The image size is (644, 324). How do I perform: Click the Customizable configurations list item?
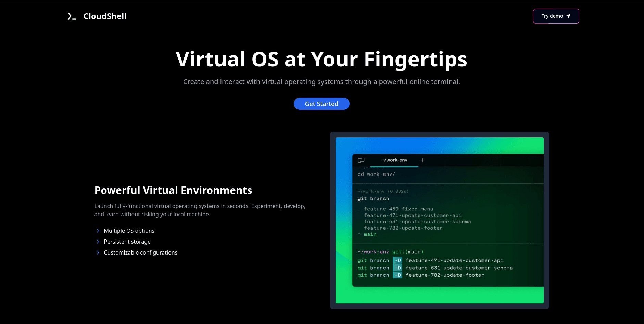coord(140,252)
